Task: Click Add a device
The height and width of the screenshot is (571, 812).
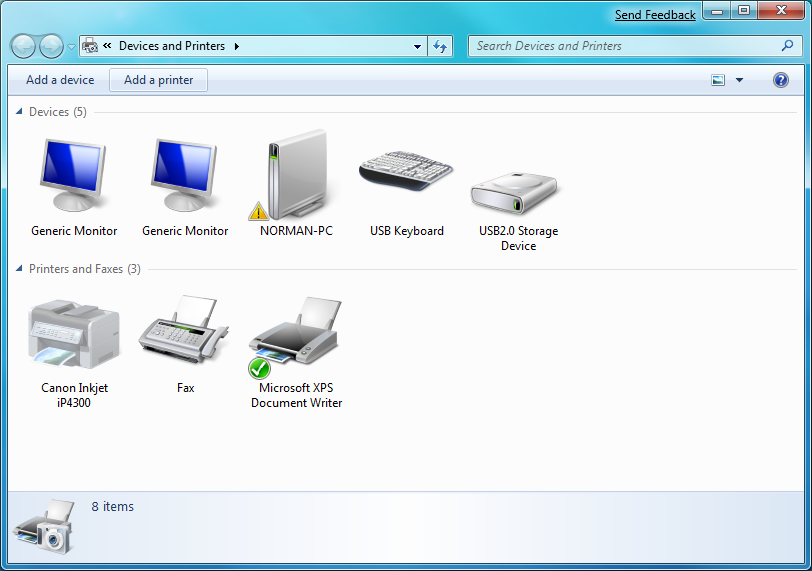Action: pos(60,80)
